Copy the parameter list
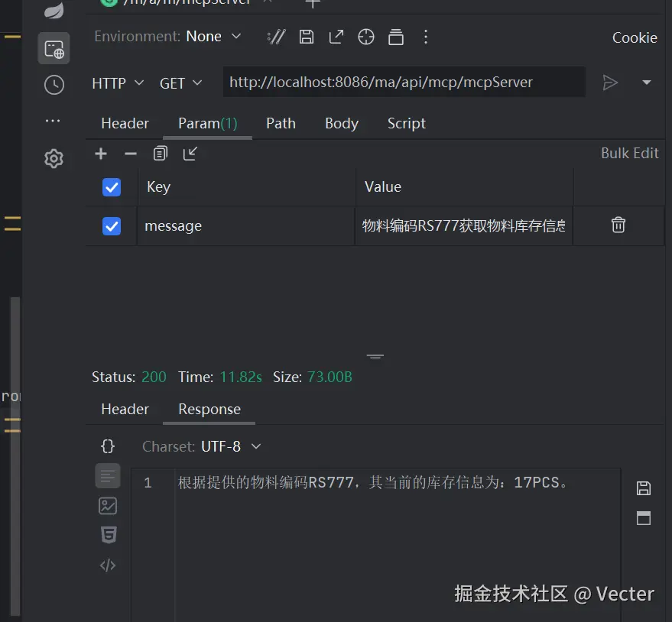Screen dimensions: 672x622 click(x=160, y=153)
